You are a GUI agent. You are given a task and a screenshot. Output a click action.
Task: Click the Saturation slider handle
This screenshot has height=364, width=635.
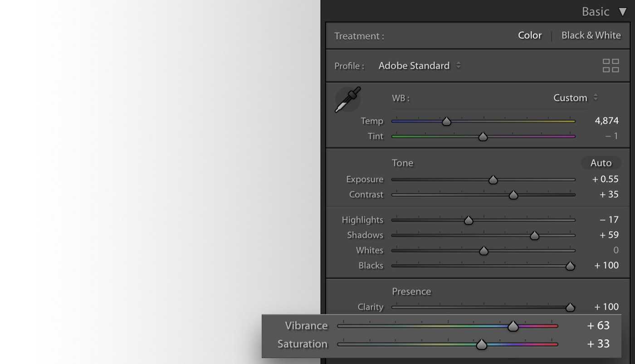point(481,345)
